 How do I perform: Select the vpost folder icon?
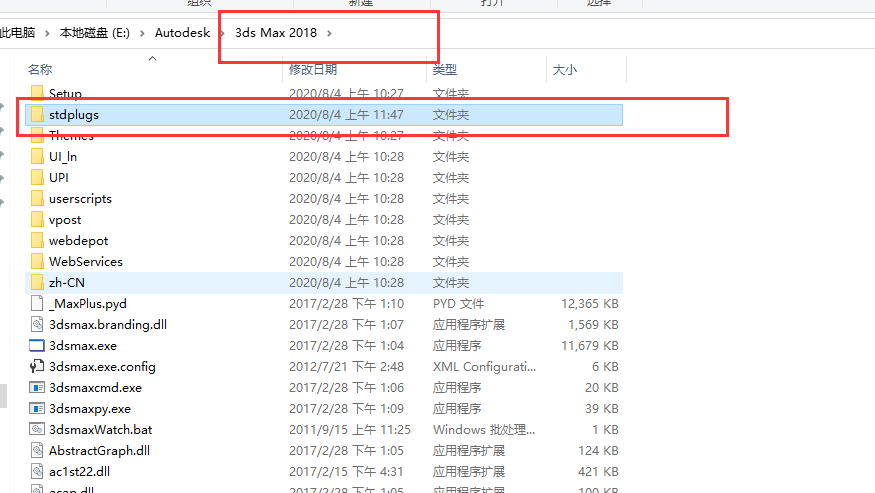click(x=37, y=219)
